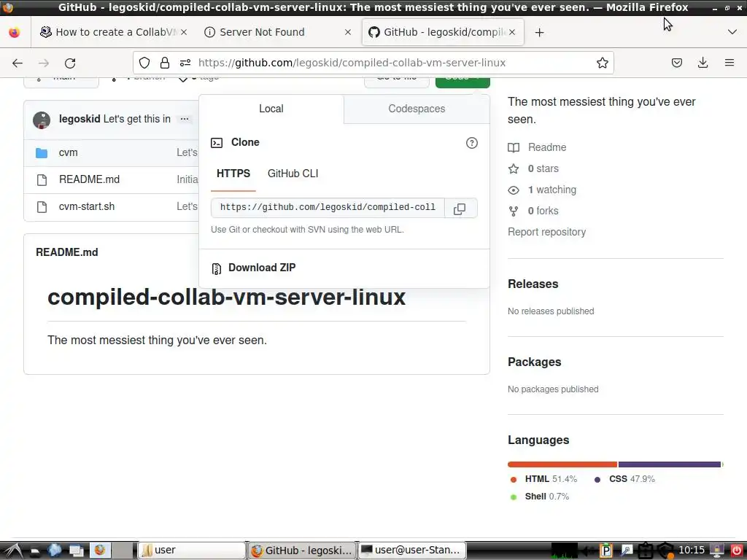
Task: Click the HTML 51.4% language label
Action: pyautogui.click(x=551, y=479)
